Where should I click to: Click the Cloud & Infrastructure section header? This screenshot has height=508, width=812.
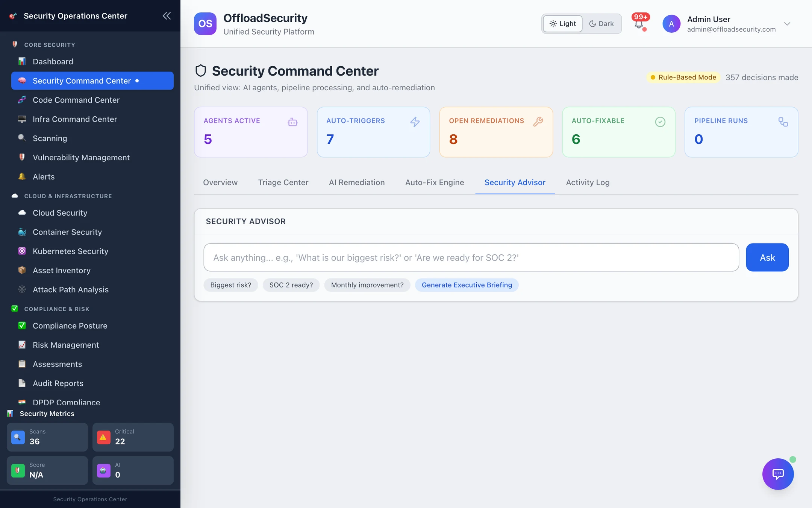68,196
